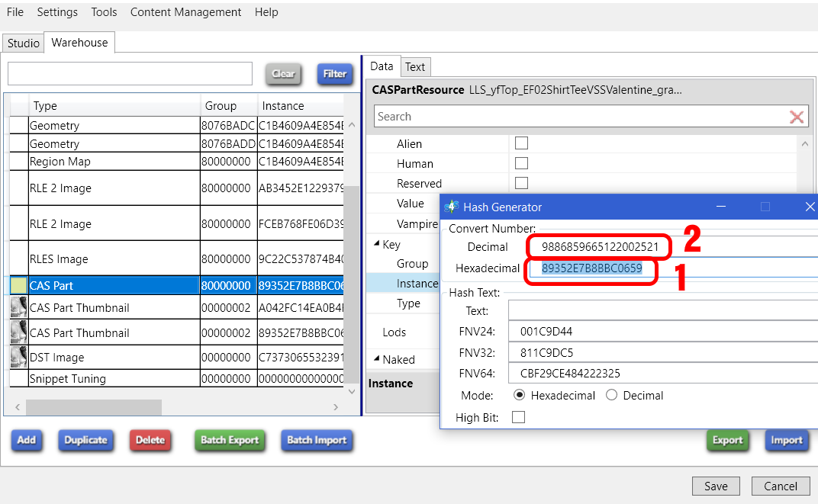Screen dimensions: 818x504
Task: Select the Instance property under Key
Action: (403, 283)
